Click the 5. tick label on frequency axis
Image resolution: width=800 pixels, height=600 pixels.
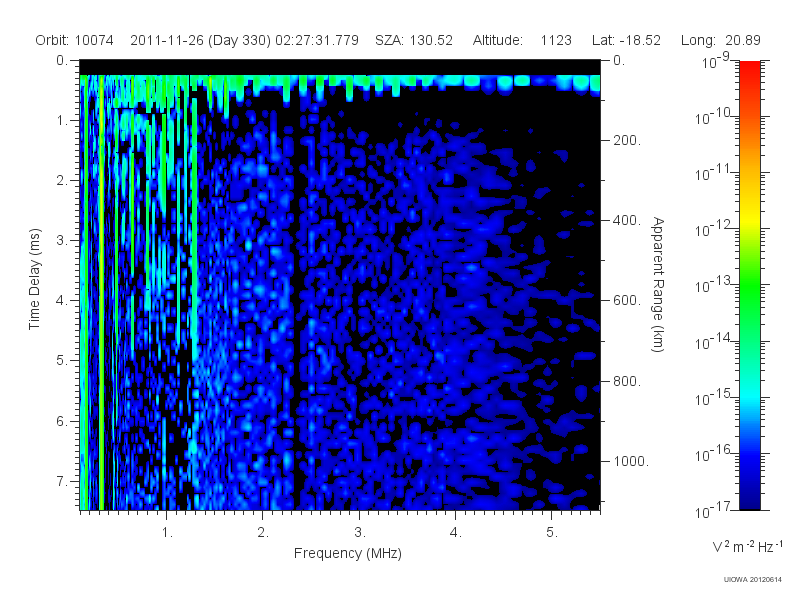[x=552, y=533]
